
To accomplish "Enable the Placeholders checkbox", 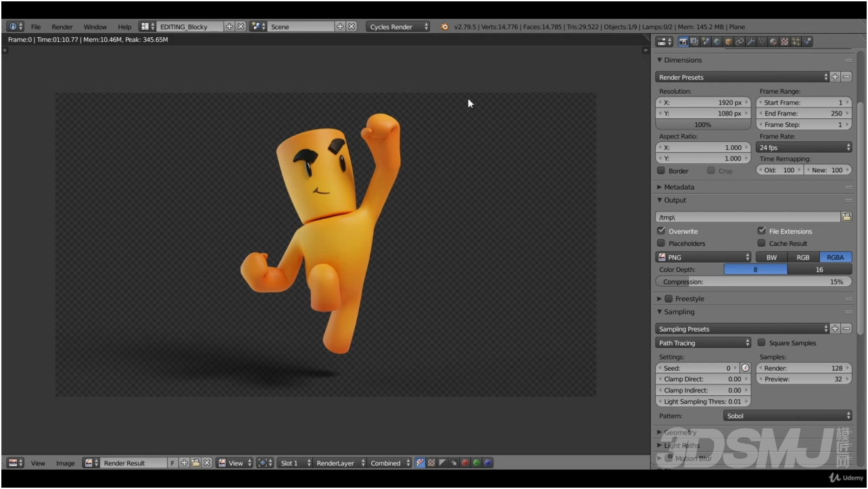I will tap(661, 243).
